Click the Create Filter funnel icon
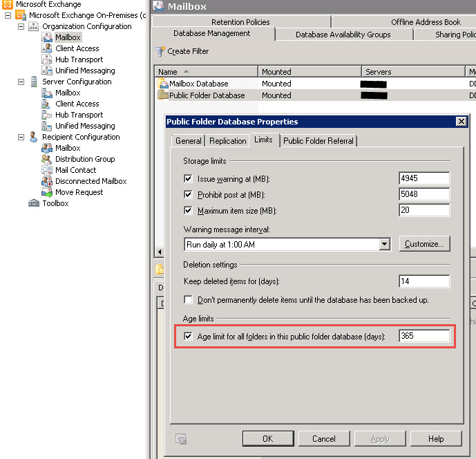The image size is (476, 459). tap(160, 51)
